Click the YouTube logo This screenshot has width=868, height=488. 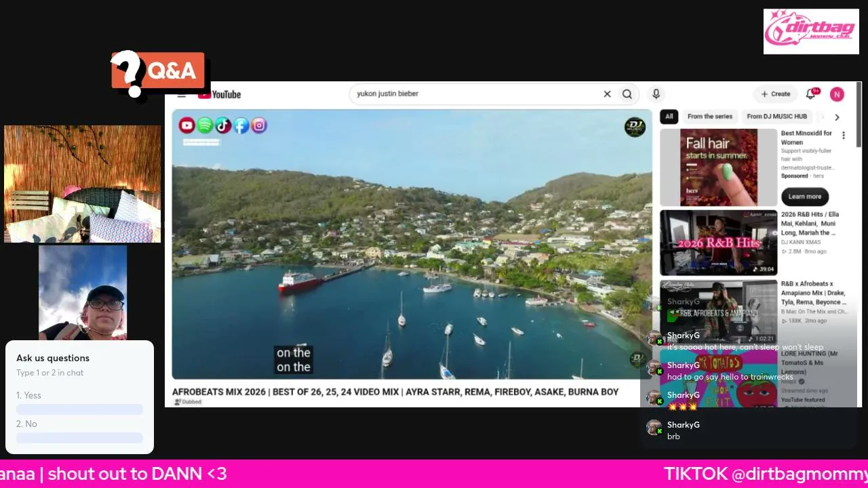pos(219,94)
